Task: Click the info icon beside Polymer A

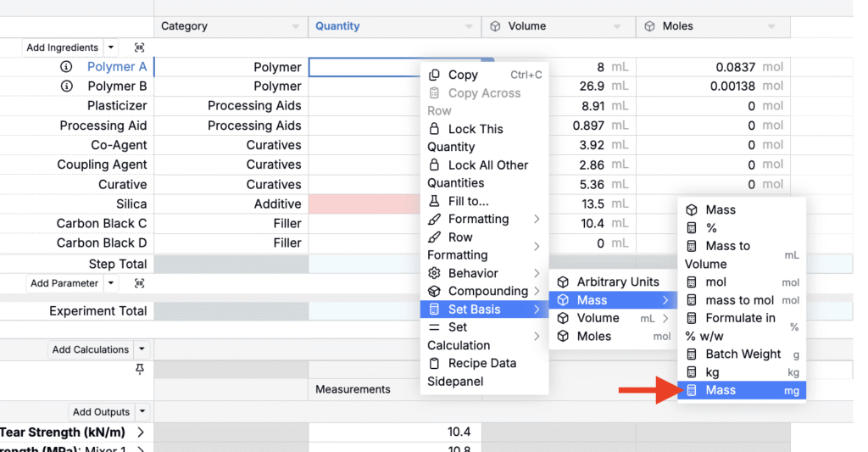Action: (x=67, y=67)
